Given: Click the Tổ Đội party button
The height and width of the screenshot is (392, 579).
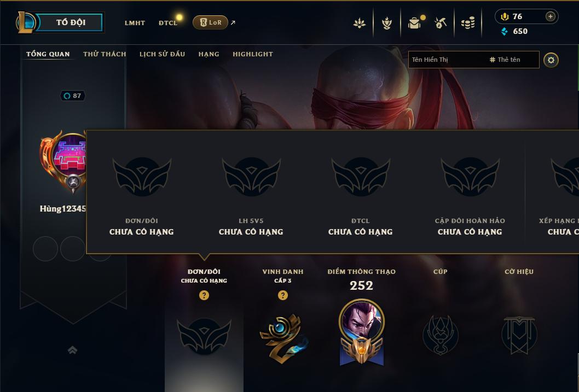Looking at the screenshot, I should tap(70, 22).
